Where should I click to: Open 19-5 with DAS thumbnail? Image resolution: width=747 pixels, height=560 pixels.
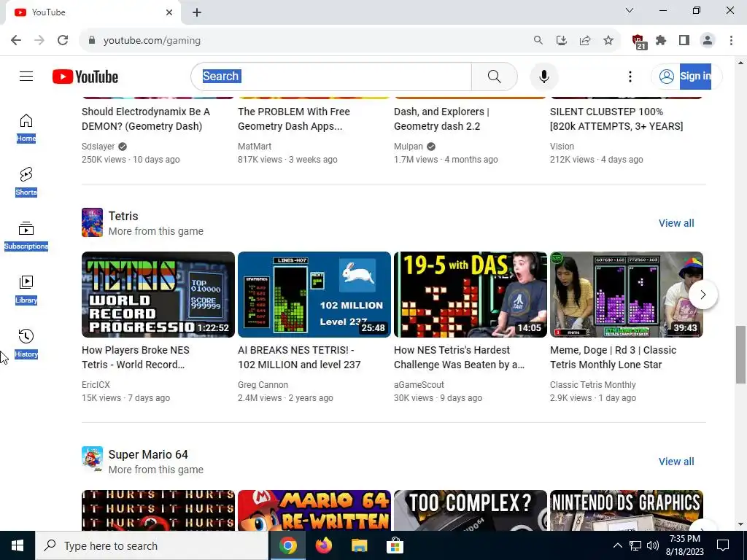(471, 295)
